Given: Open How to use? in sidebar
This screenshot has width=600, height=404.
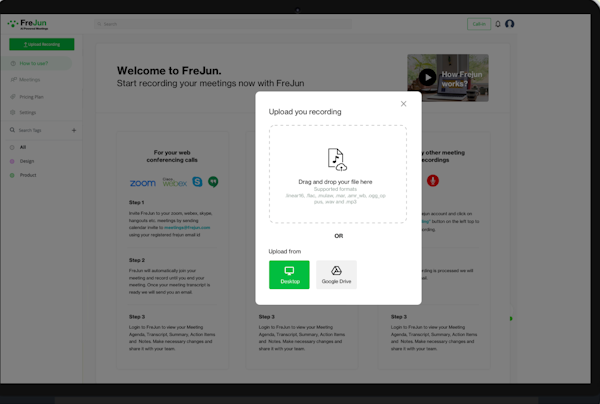Looking at the screenshot, I should point(36,63).
